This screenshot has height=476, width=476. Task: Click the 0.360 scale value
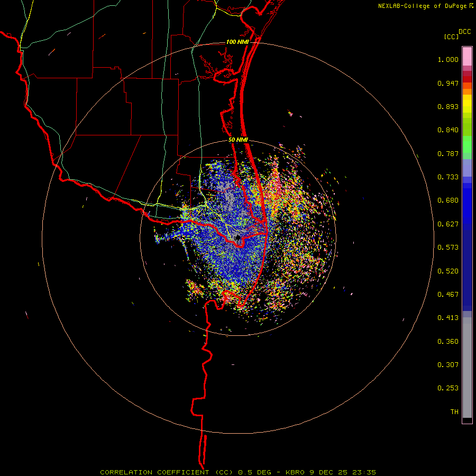(448, 342)
